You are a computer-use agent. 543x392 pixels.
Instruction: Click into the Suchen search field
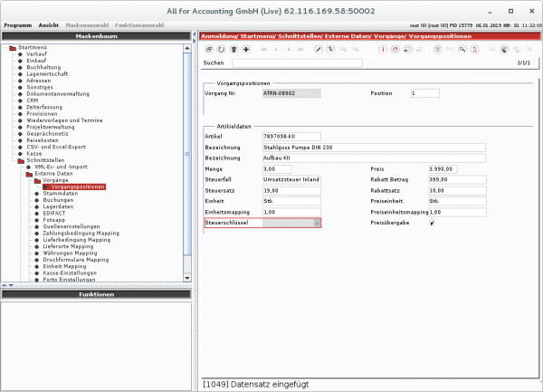(x=297, y=63)
